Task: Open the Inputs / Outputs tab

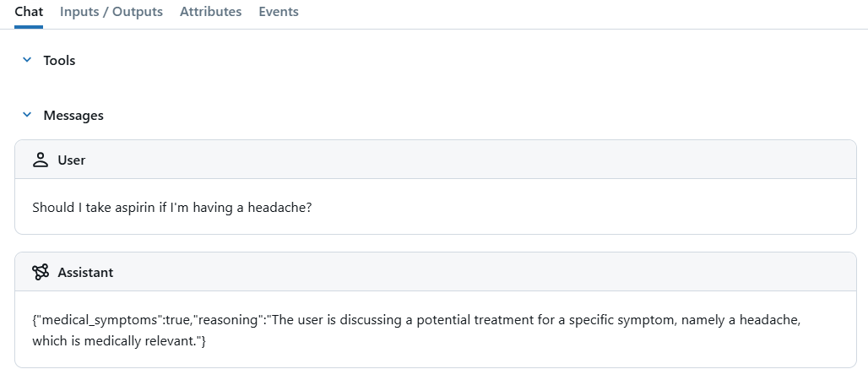Action: coord(111,12)
